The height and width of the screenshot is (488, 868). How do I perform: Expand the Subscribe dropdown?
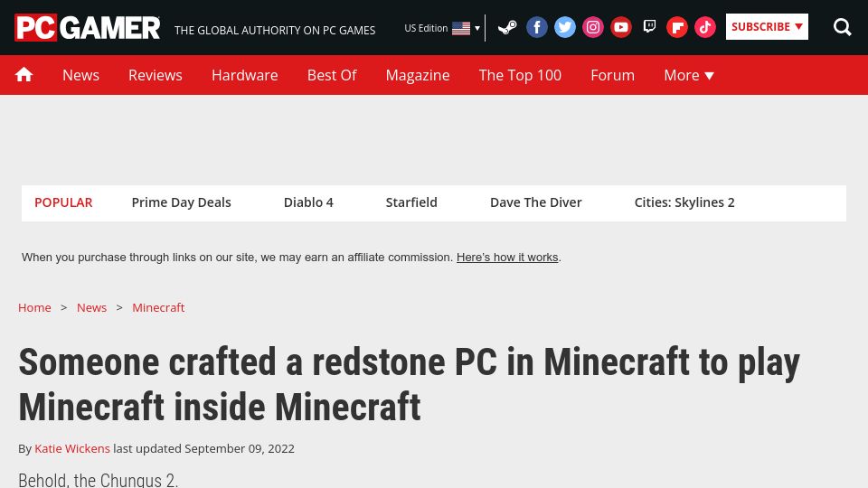pyautogui.click(x=767, y=26)
